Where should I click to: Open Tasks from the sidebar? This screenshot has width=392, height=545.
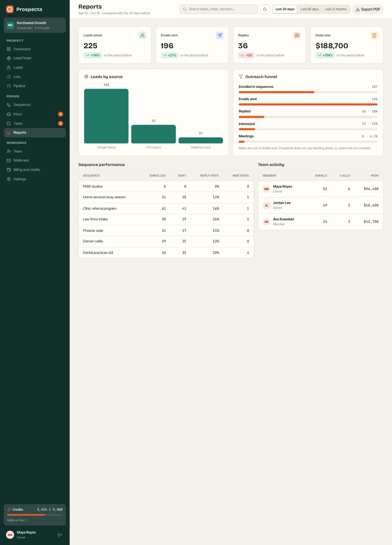click(x=35, y=123)
